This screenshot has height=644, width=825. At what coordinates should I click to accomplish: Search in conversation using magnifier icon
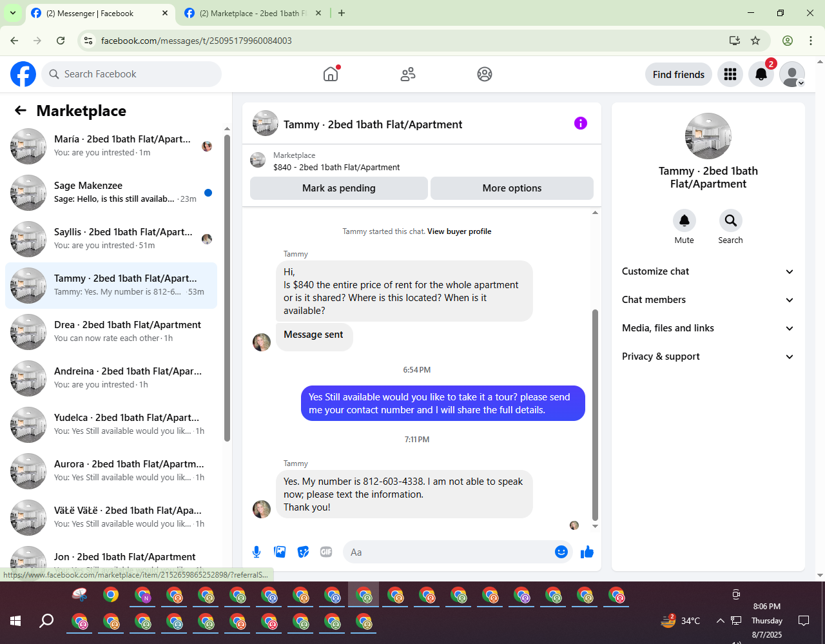pos(731,220)
